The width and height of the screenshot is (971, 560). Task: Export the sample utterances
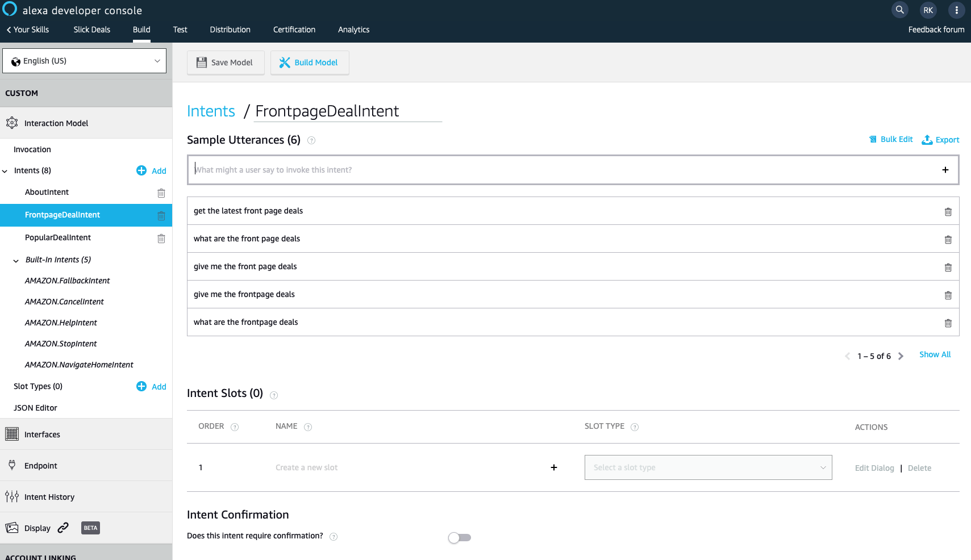940,140
